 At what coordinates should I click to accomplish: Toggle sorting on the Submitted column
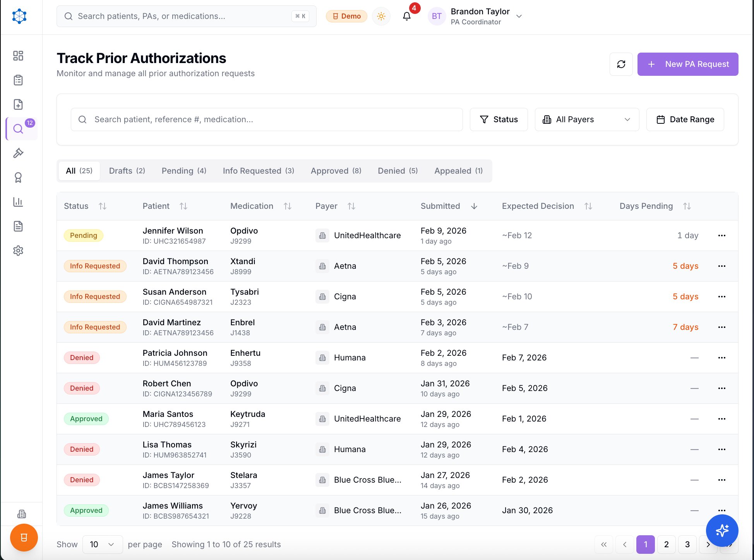point(474,206)
